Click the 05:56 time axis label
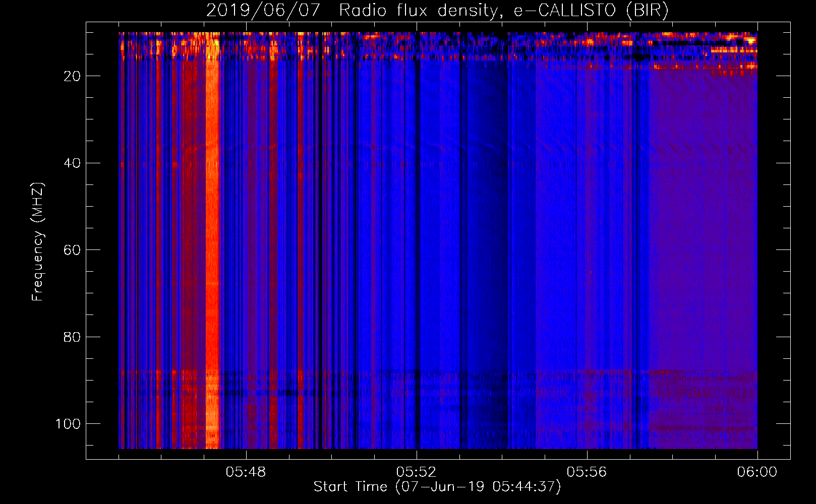The image size is (816, 504). (x=587, y=472)
